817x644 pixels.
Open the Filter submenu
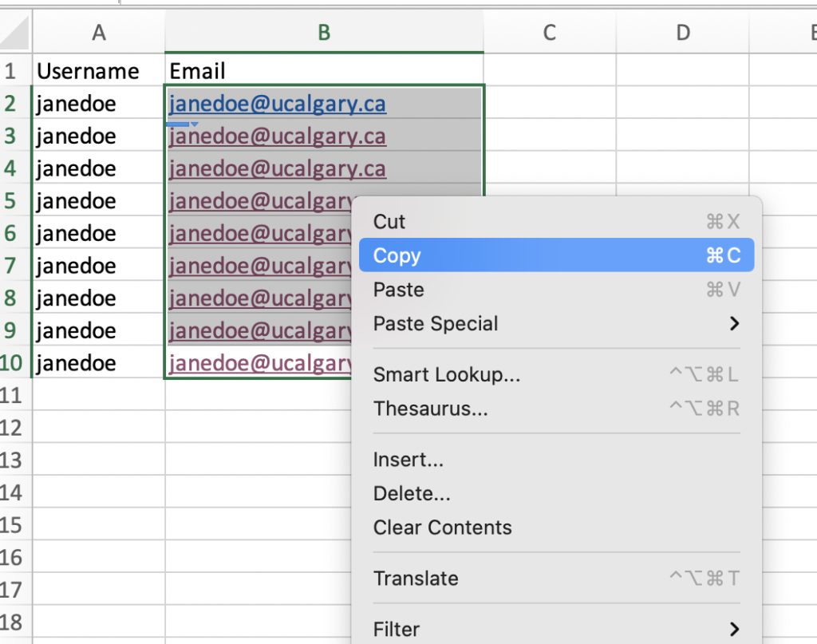tap(556, 629)
